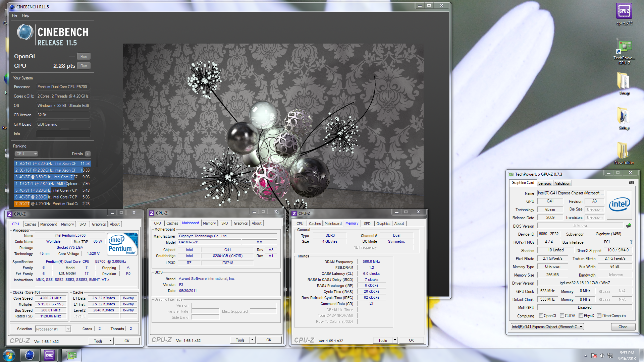Select the Cinebench taskbar button
The height and width of the screenshot is (362, 644).
click(30, 355)
